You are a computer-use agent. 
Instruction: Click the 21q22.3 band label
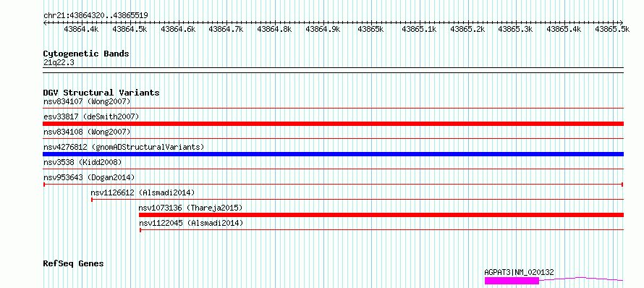click(59, 63)
